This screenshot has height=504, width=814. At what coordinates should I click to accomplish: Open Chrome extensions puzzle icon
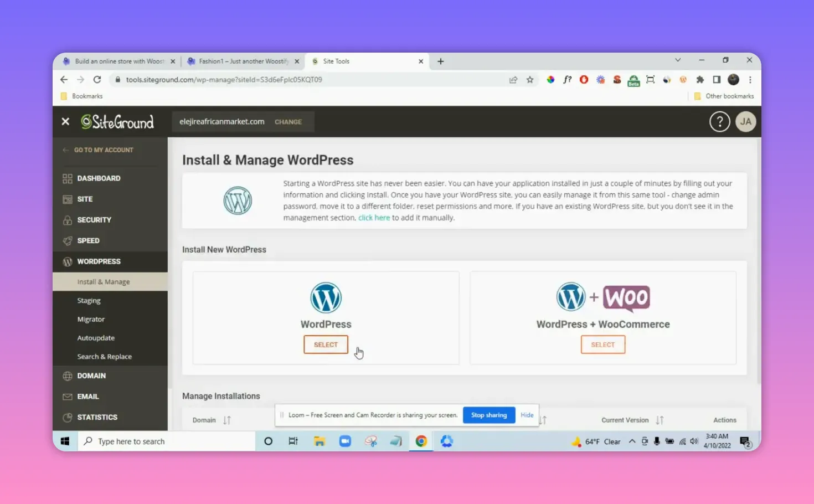coord(700,79)
